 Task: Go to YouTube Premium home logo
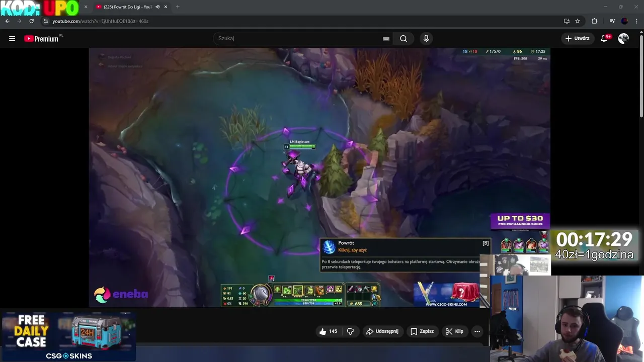(x=42, y=38)
